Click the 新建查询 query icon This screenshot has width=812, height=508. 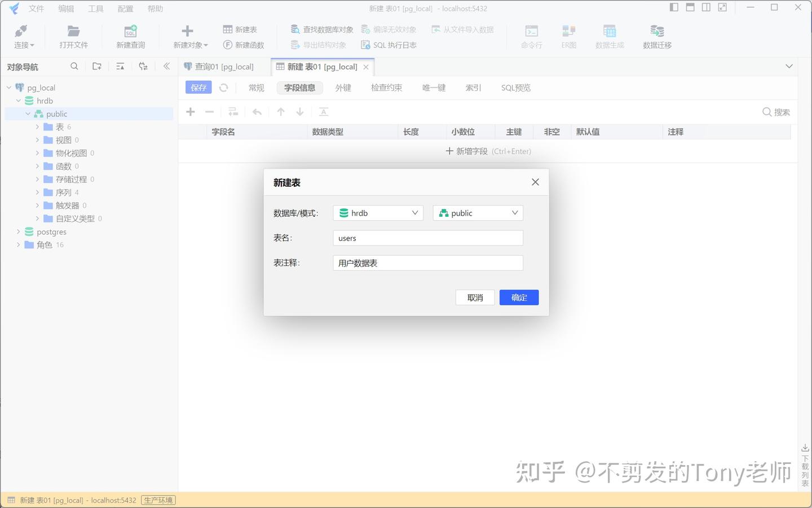(130, 36)
